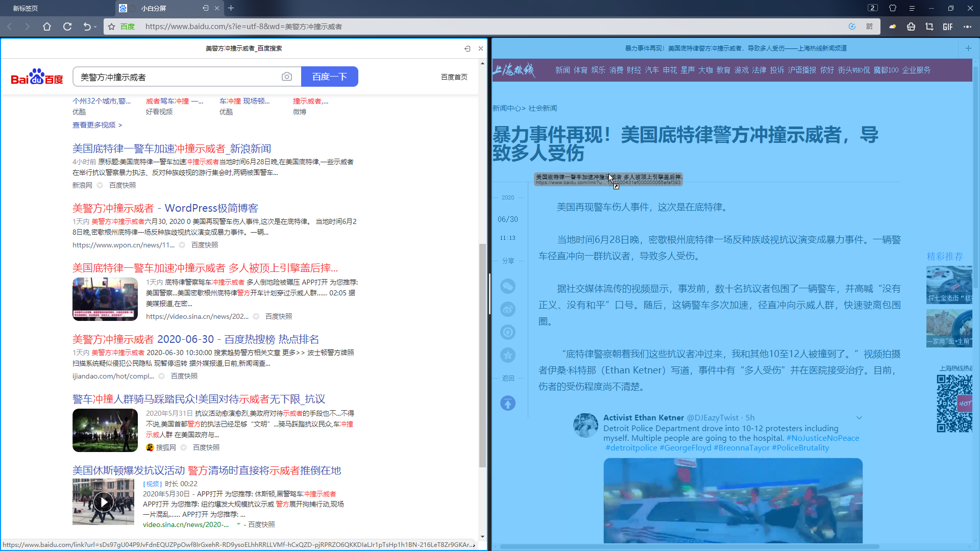This screenshot has height=551, width=980.
Task: Click the 百度一下 search button
Action: pyautogui.click(x=330, y=77)
